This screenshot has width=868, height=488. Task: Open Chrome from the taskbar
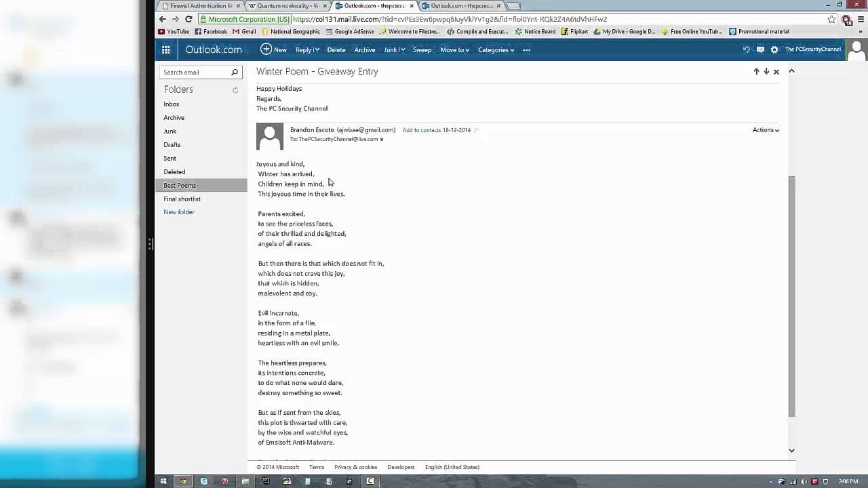[x=182, y=481]
